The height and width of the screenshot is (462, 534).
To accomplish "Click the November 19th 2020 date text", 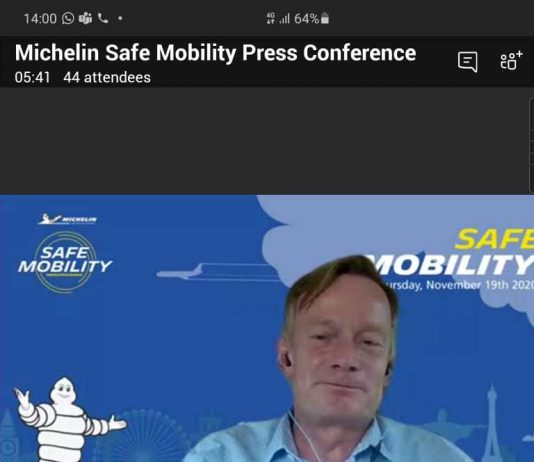I will [457, 285].
